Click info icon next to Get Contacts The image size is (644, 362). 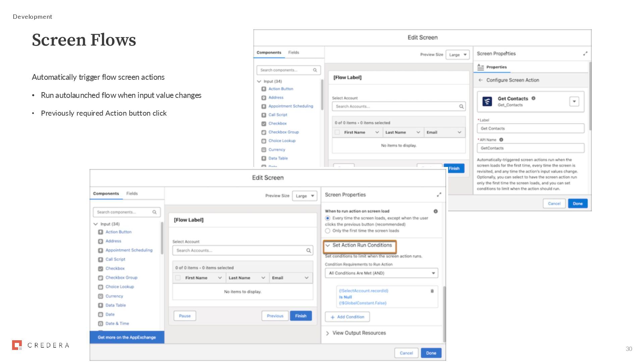click(533, 98)
